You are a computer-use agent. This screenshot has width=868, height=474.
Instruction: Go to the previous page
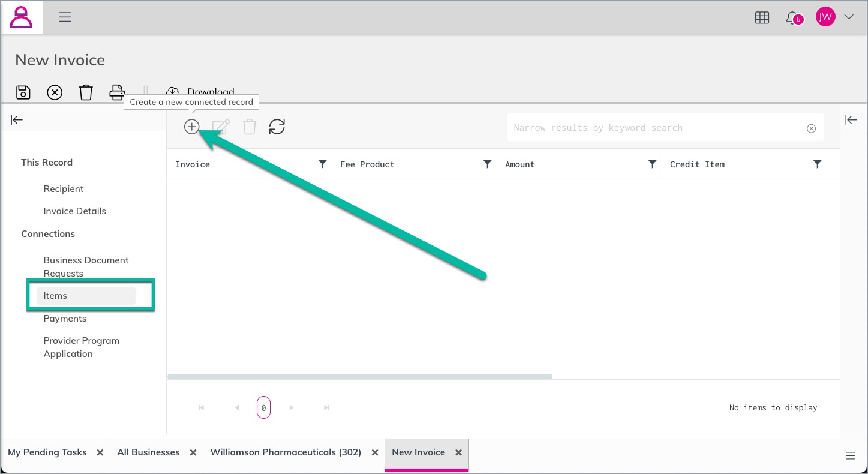pos(237,407)
